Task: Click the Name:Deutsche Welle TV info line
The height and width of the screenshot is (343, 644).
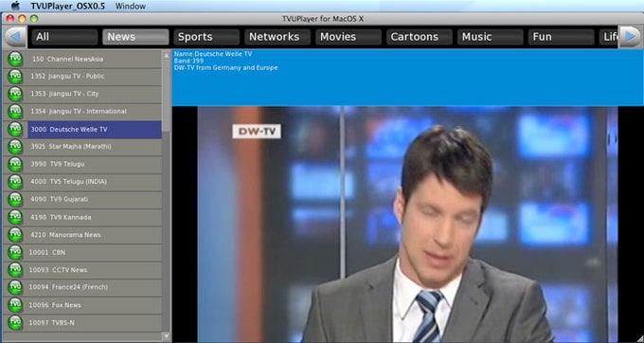Action: point(213,54)
